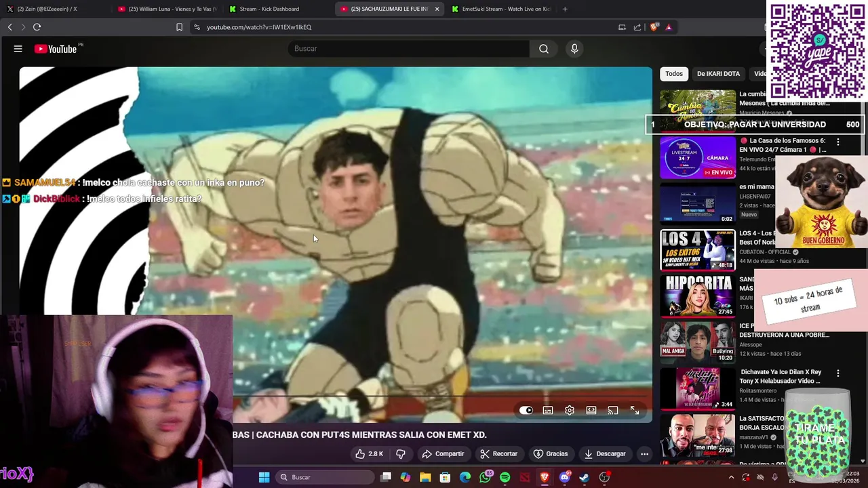Click the YouTube search magnifier button
The width and height of the screenshot is (868, 488).
(544, 49)
